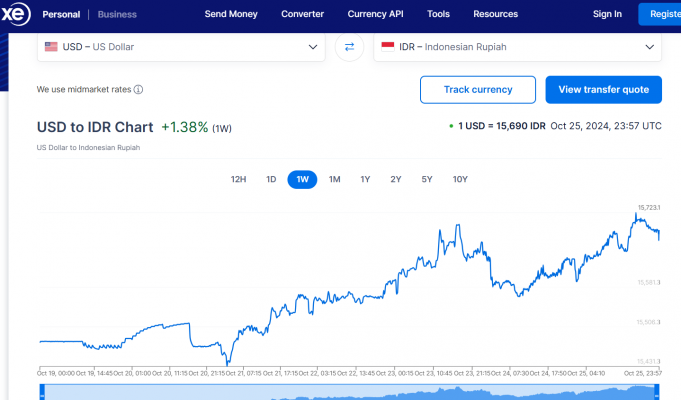Select the 12H chart range

coord(238,179)
